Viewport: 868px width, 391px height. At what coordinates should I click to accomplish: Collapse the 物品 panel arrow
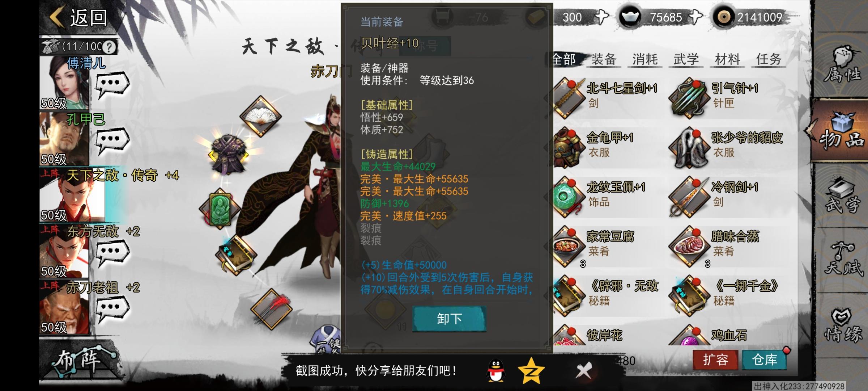(x=810, y=130)
